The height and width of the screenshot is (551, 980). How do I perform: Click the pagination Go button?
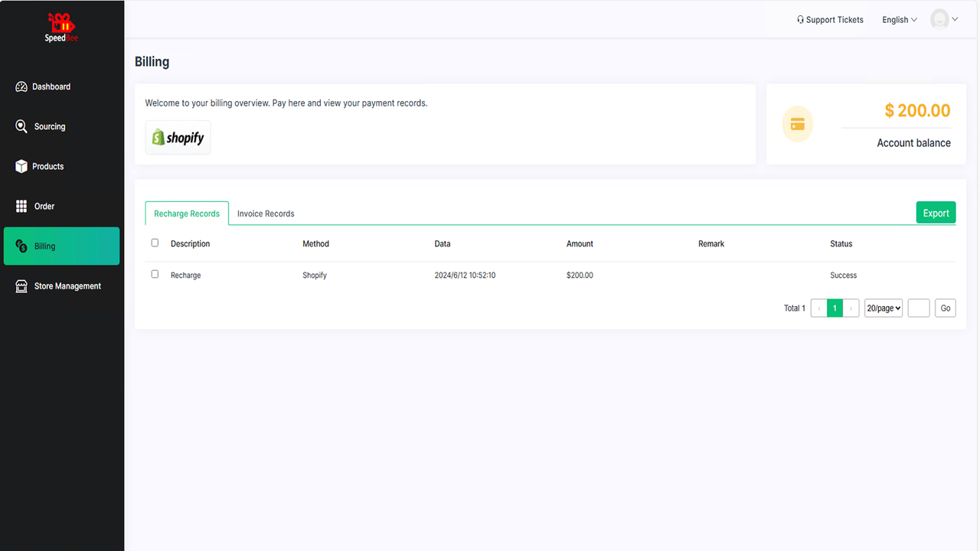point(946,308)
